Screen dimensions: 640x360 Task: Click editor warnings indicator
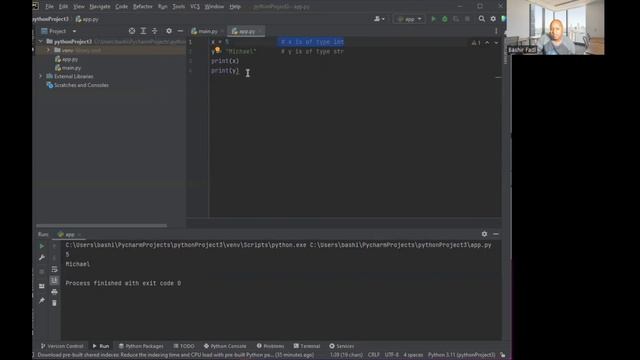[x=476, y=42]
